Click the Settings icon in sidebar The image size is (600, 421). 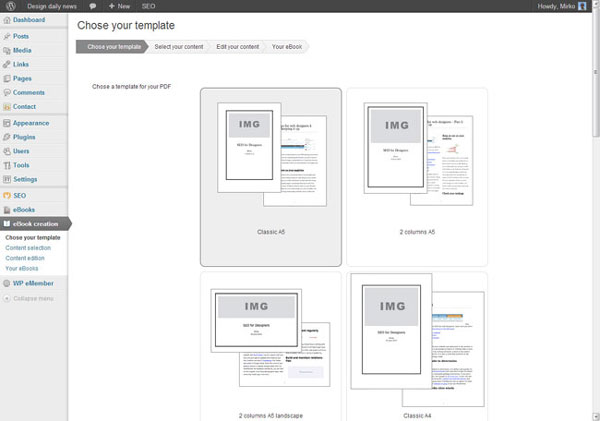click(x=7, y=179)
